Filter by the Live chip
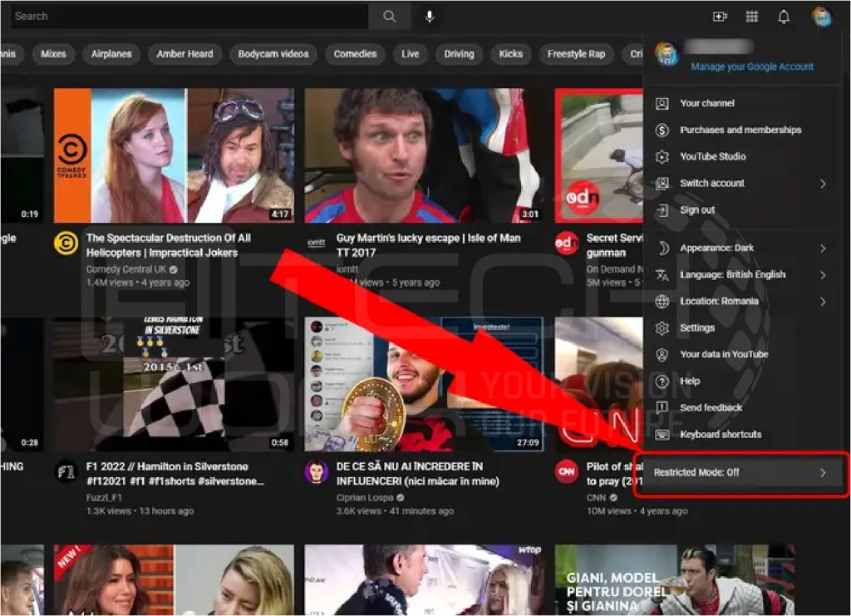 point(411,54)
